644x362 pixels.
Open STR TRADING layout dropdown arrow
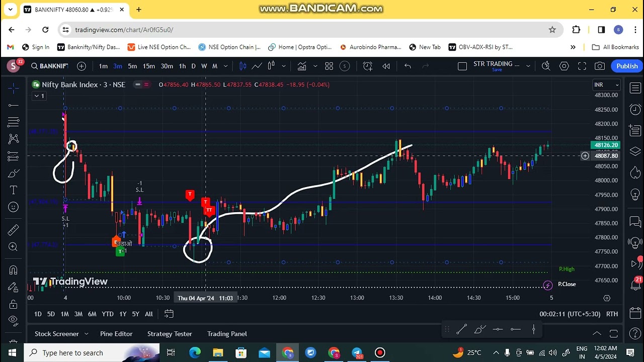click(x=528, y=66)
